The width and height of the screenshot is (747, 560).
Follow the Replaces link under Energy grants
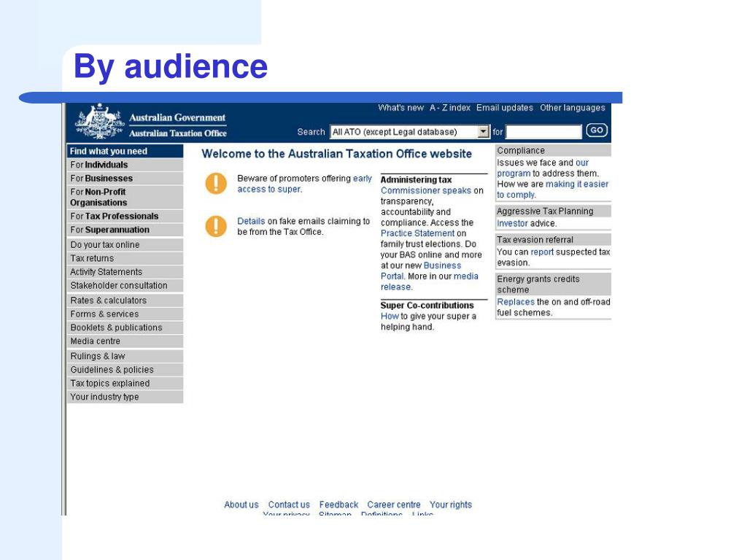click(516, 302)
